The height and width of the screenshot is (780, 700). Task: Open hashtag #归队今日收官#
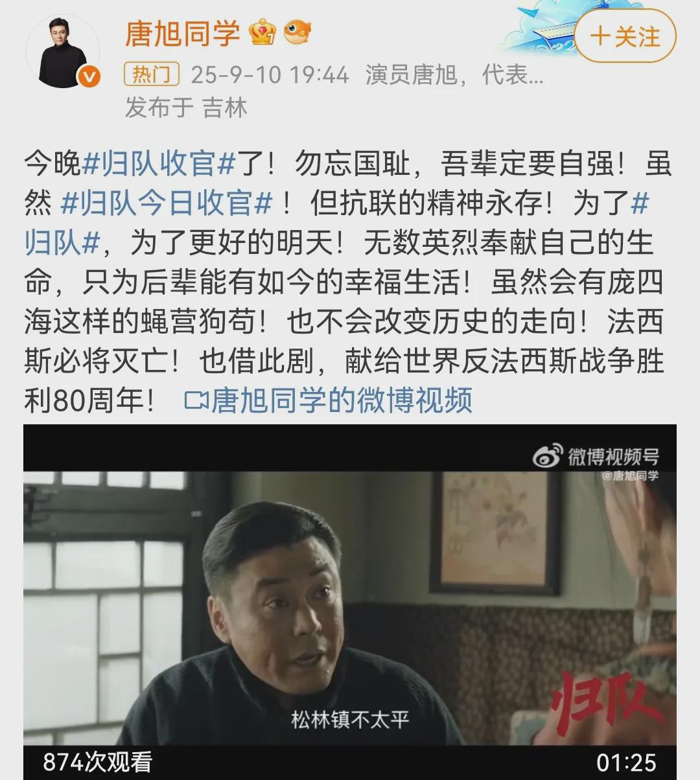tap(167, 203)
